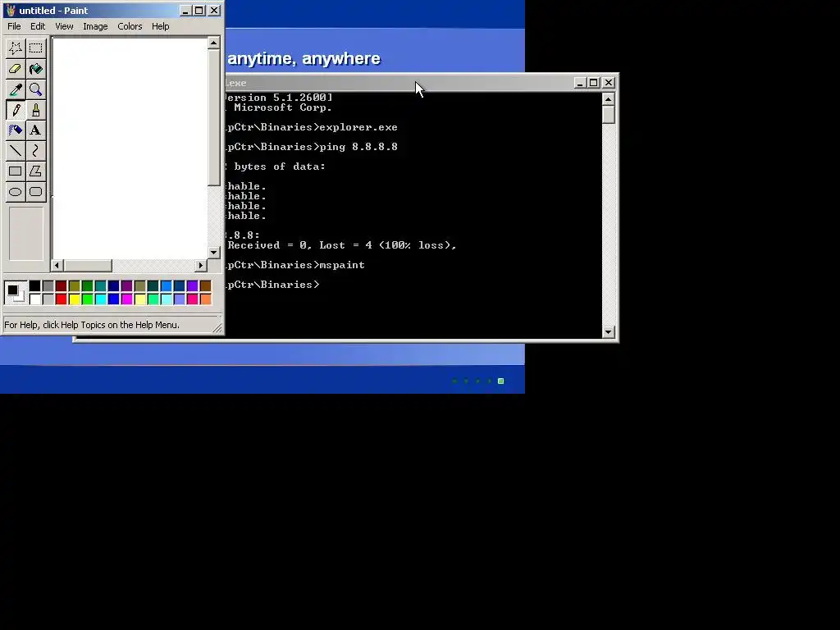Click the command prompt scrollbar thumb
The image size is (840, 630).
pyautogui.click(x=608, y=115)
